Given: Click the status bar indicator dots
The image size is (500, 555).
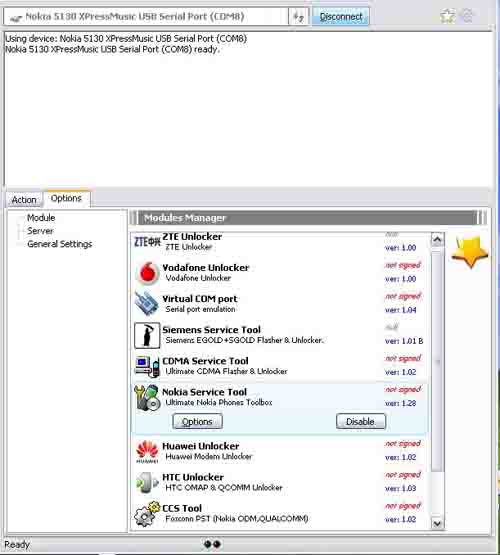Looking at the screenshot, I should tap(212, 544).
